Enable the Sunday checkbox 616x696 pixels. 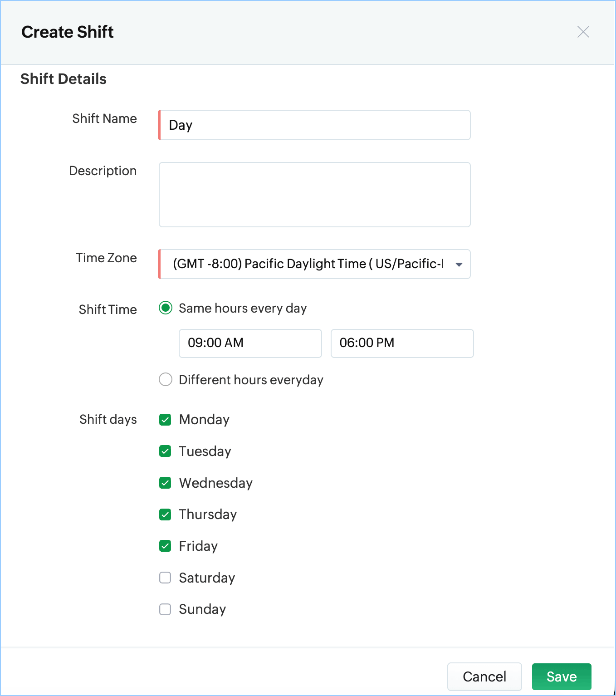coord(165,609)
